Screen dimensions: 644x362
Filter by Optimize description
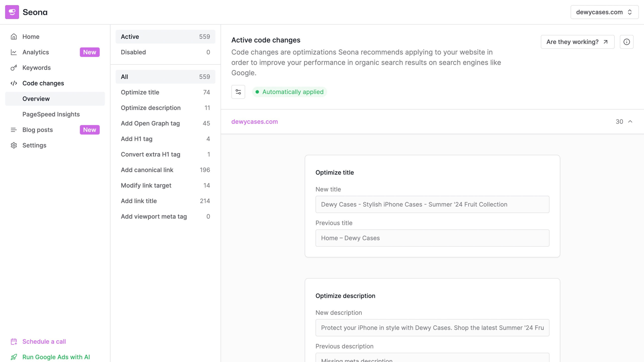coord(165,108)
